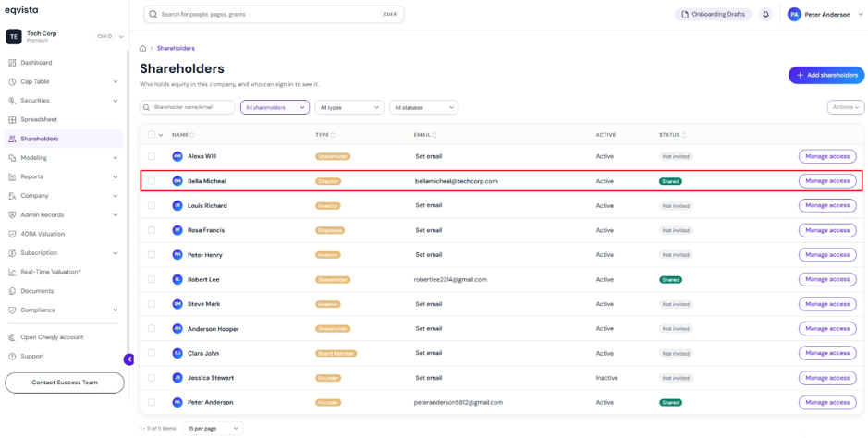Click the home breadcrumb icon
The height and width of the screenshot is (438, 868).
point(143,49)
